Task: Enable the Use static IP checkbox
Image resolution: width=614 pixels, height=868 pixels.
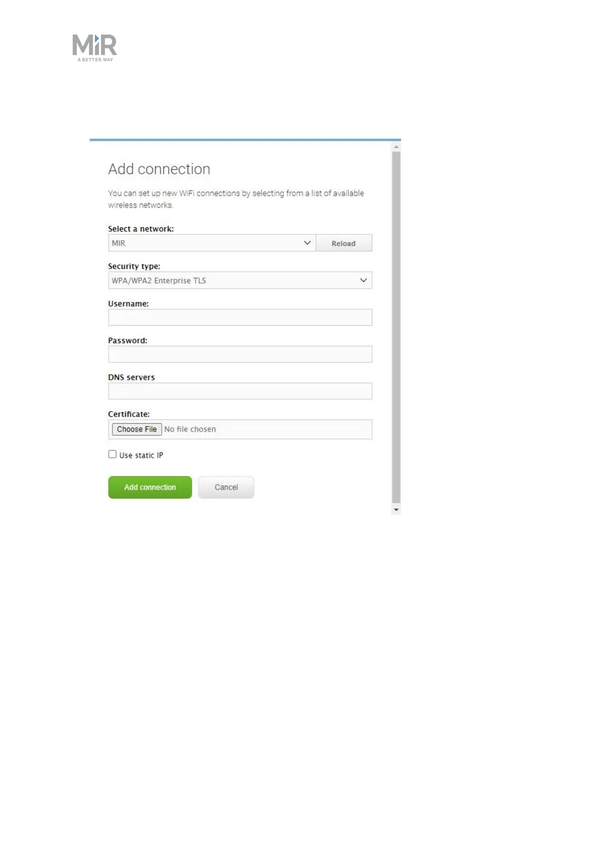Action: point(112,454)
